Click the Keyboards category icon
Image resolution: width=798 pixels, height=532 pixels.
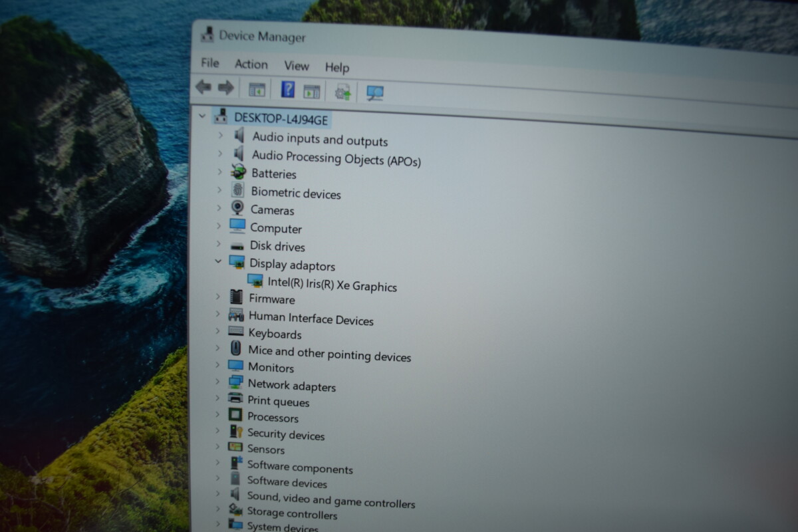236,331
